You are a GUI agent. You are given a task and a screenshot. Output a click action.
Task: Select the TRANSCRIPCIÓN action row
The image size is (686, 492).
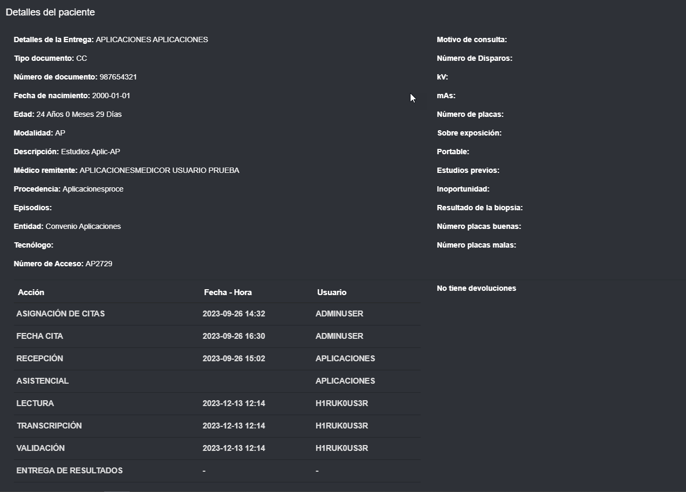(217, 426)
